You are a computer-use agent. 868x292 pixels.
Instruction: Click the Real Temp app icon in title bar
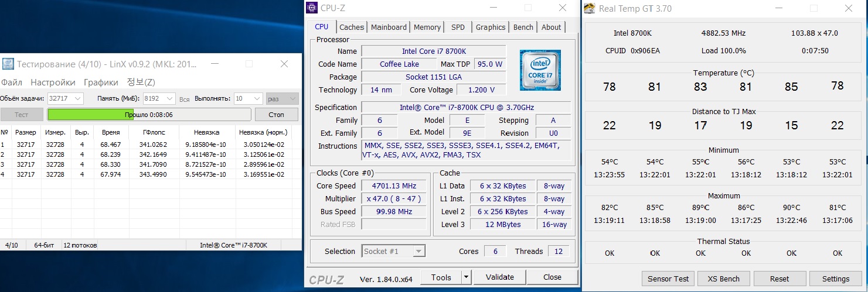[x=590, y=8]
